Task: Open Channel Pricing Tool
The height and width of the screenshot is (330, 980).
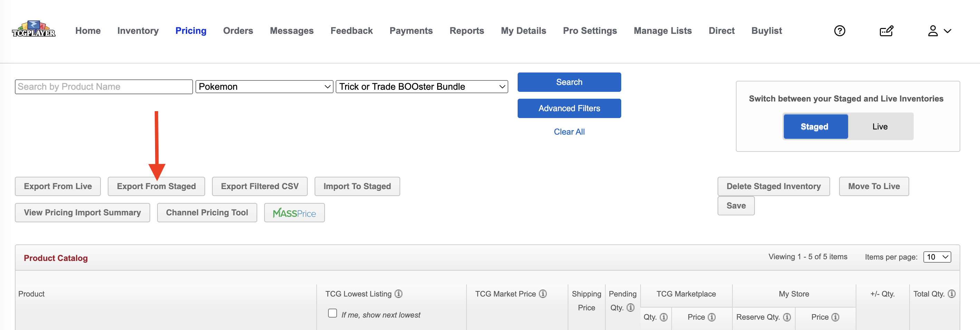Action: pos(207,213)
